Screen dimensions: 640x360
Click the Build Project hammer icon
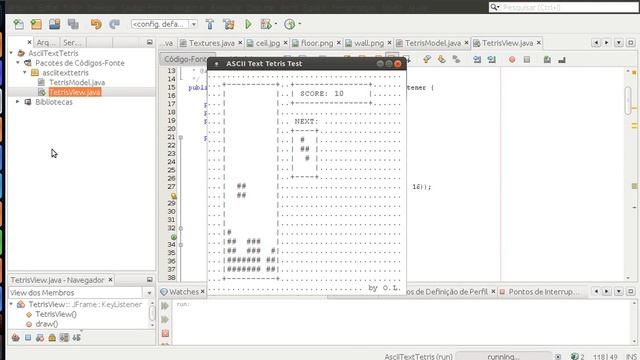click(210, 24)
